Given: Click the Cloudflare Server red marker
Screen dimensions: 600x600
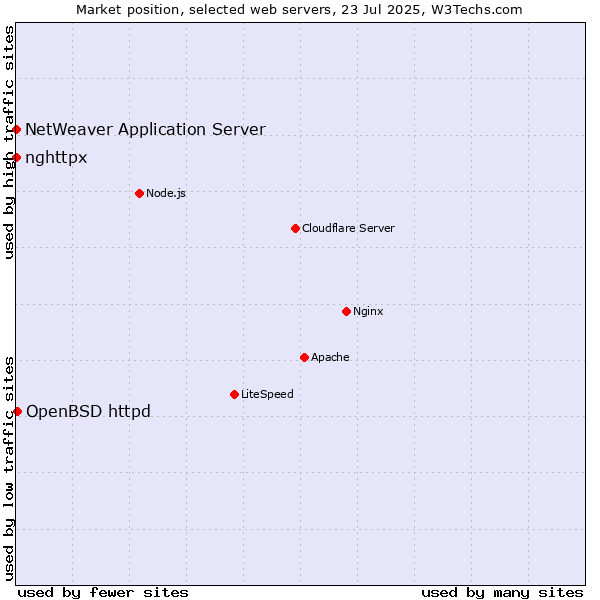Looking at the screenshot, I should pos(295,229).
